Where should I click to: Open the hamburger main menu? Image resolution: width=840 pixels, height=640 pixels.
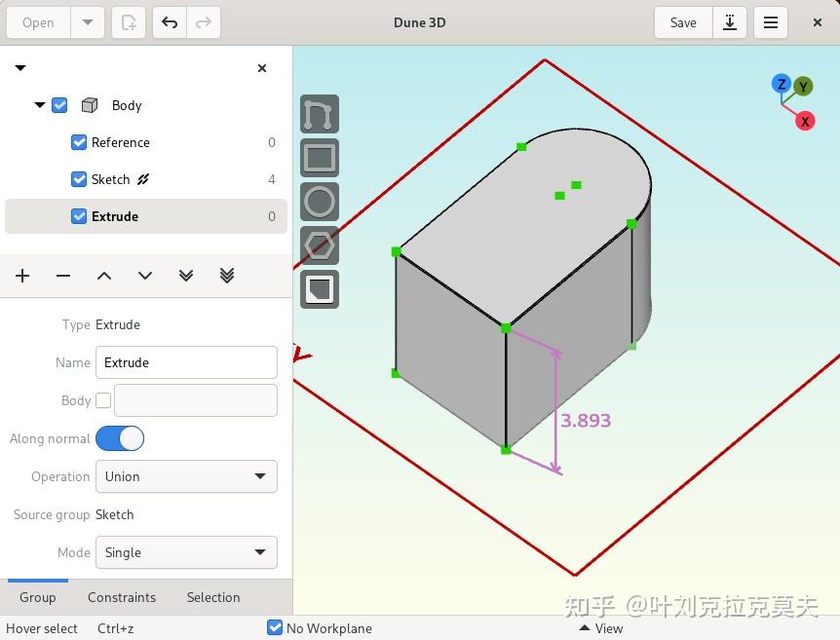(x=771, y=21)
